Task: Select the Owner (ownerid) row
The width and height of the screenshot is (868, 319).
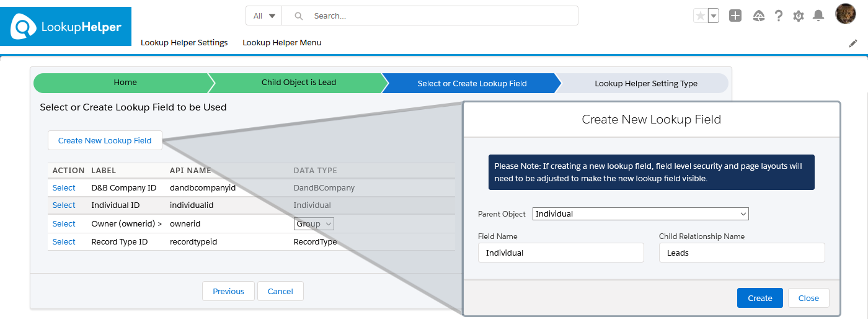Action: 64,223
